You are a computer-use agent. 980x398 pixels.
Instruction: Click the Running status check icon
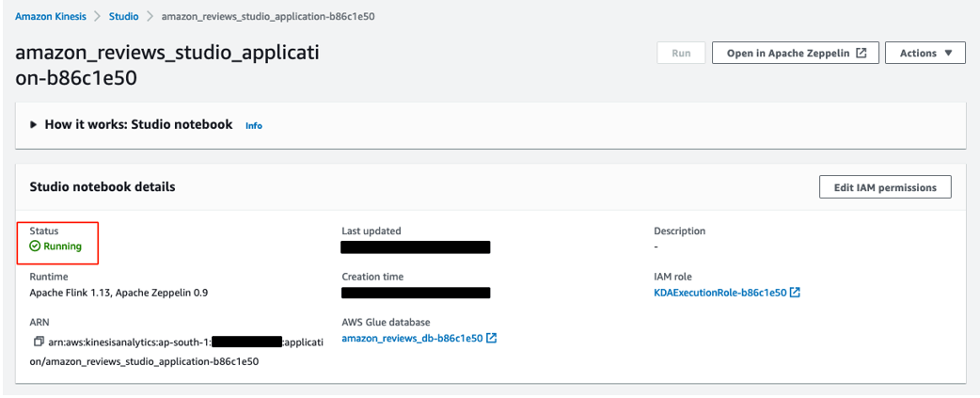click(35, 247)
